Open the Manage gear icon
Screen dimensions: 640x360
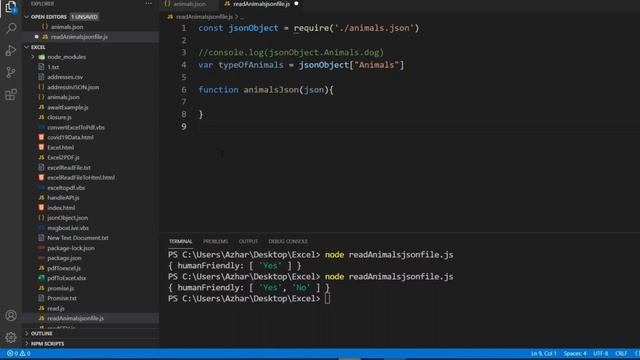[x=11, y=337]
